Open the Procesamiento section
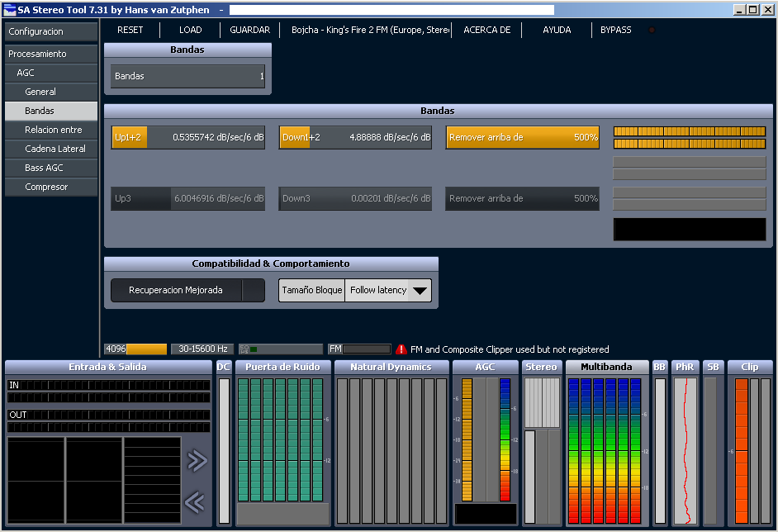The width and height of the screenshot is (778, 532). (x=51, y=54)
